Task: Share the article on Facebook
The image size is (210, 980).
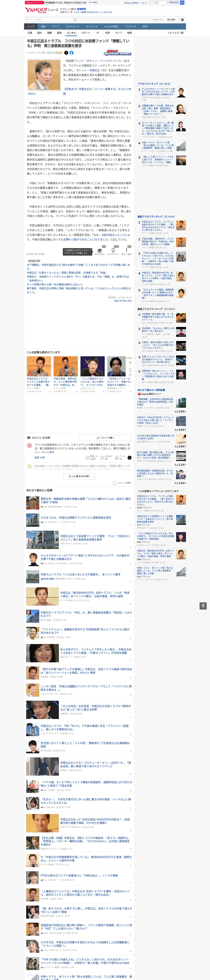Action: tap(71, 53)
